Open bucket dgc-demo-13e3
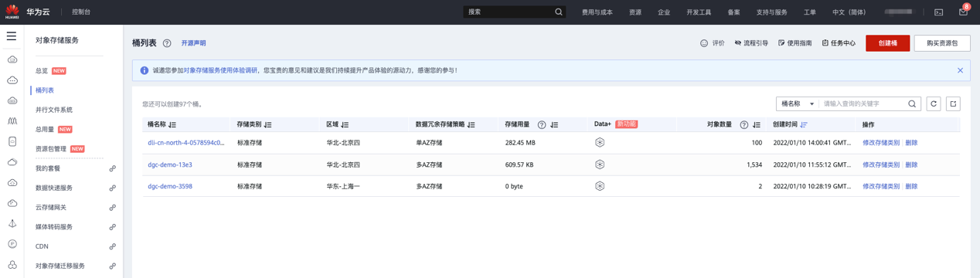The image size is (980, 278). (x=170, y=164)
